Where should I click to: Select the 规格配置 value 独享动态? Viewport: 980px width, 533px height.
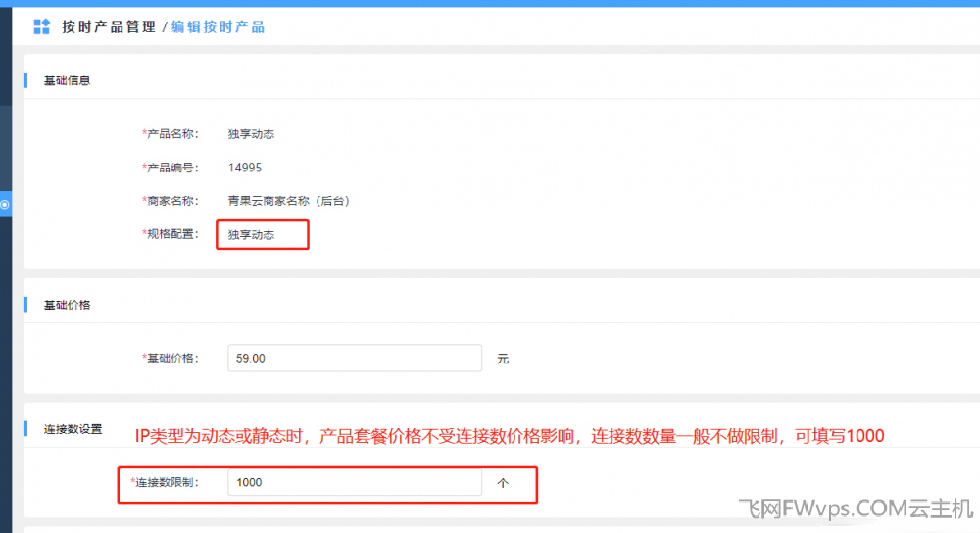pyautogui.click(x=251, y=235)
